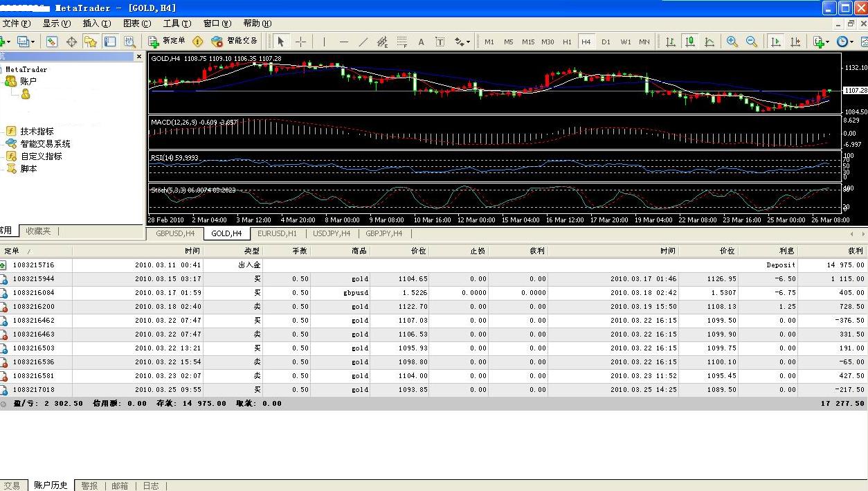This screenshot has width=868, height=491.
Task: Toggle chart auto scroll
Action: (x=776, y=42)
